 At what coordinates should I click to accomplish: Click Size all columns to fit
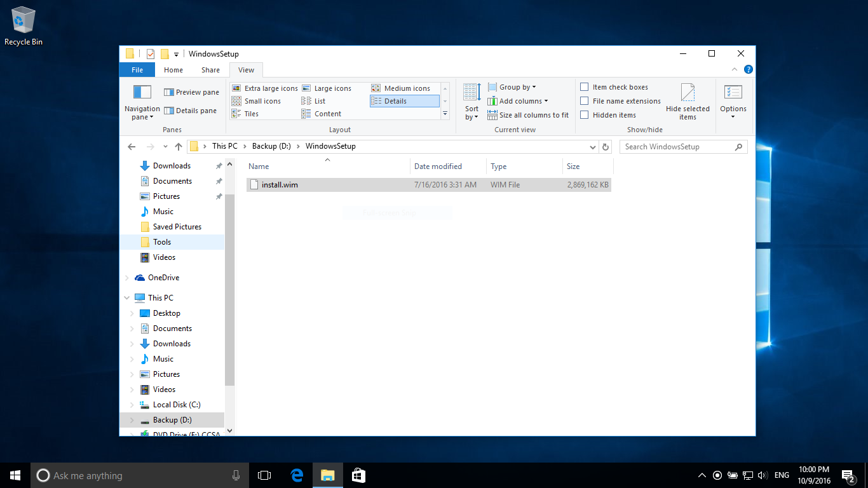(x=528, y=115)
